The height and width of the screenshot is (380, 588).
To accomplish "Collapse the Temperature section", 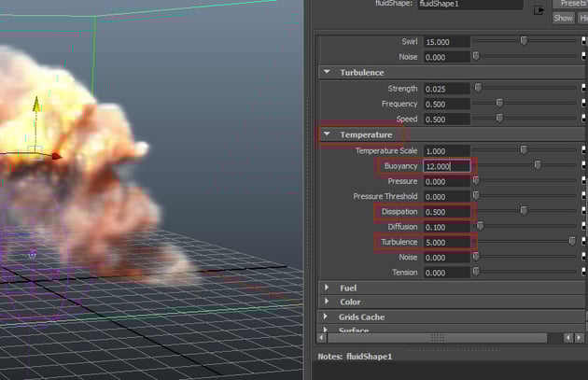I will [x=327, y=134].
